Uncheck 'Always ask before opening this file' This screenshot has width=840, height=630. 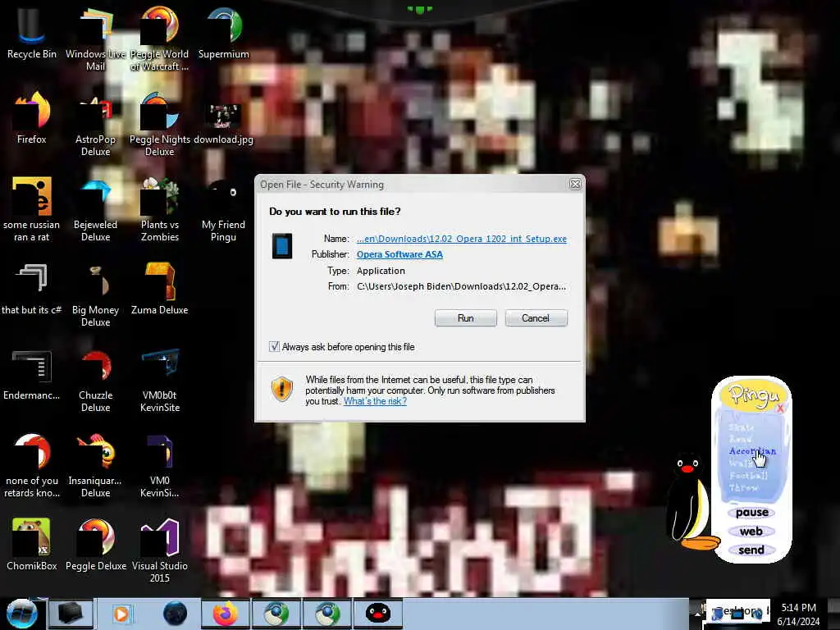pyautogui.click(x=274, y=347)
